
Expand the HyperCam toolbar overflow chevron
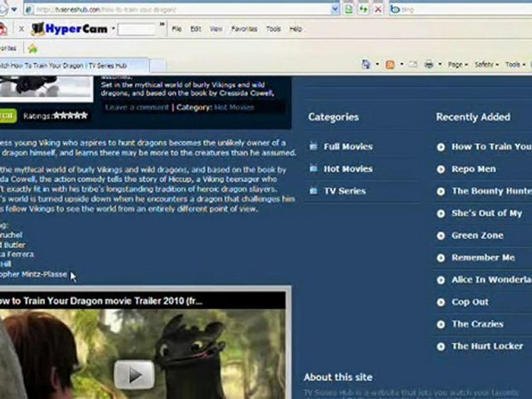click(162, 24)
